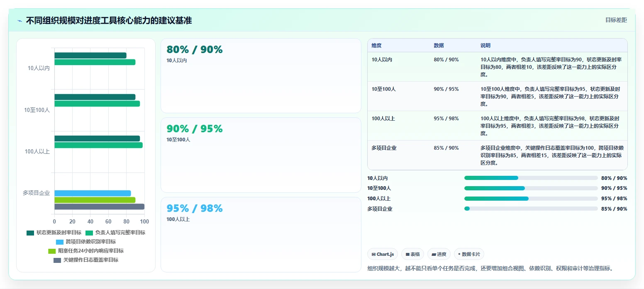Click the light green bar for 10至100人
The width and height of the screenshot is (644, 289).
pos(97,104)
